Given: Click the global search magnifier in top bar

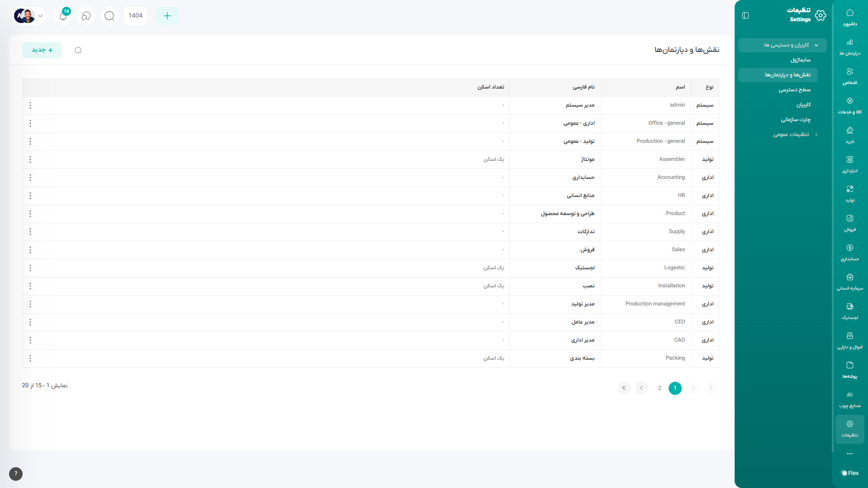Looking at the screenshot, I should coord(109,16).
